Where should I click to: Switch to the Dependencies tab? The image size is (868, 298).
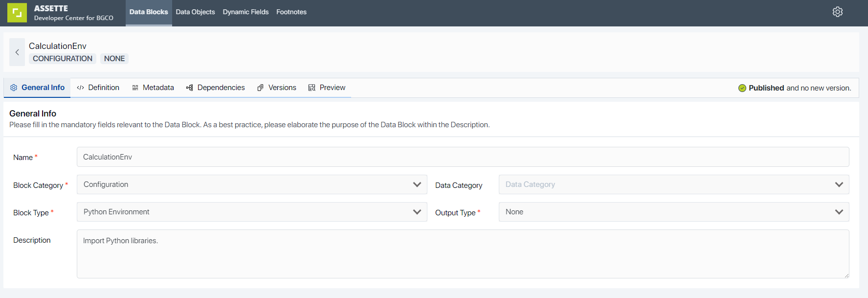(x=215, y=88)
